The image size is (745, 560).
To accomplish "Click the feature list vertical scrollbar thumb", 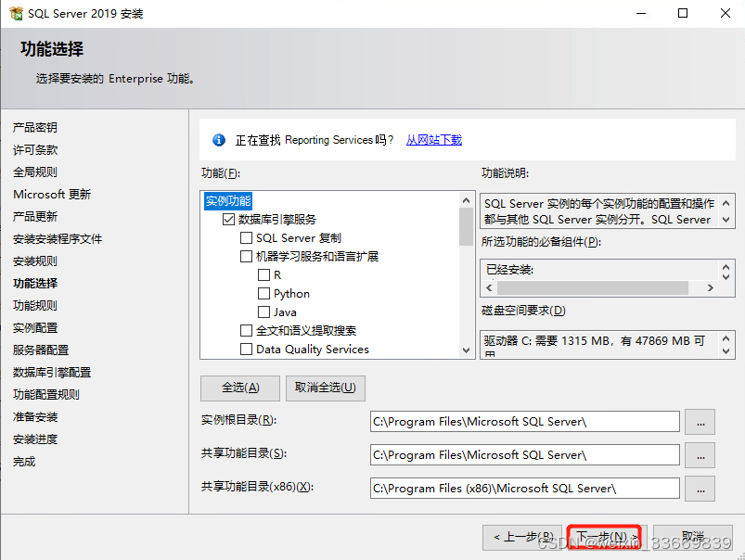I will point(466,226).
